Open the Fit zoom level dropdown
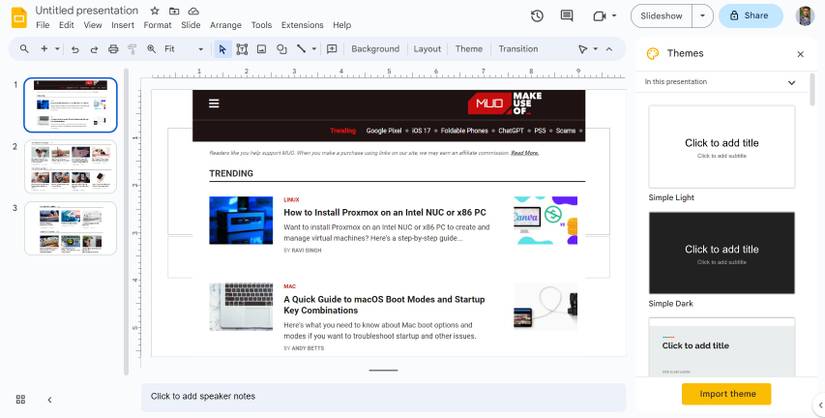Image resolution: width=825 pixels, height=418 pixels. (x=184, y=49)
